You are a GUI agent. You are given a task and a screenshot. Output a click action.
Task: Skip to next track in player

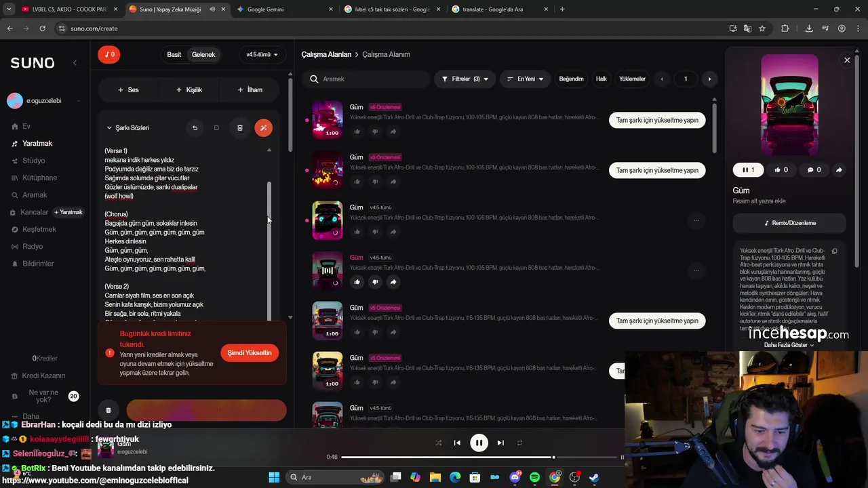[500, 443]
